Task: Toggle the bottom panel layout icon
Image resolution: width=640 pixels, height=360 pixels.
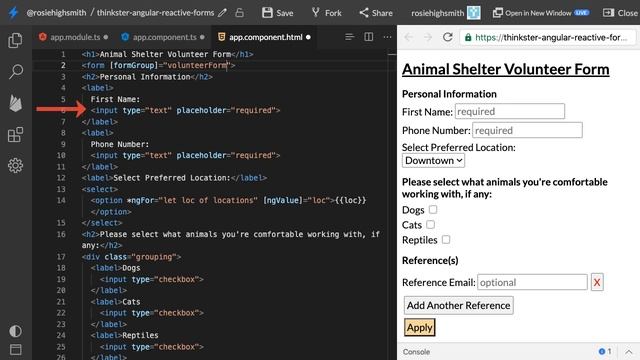Action: pyautogui.click(x=16, y=349)
